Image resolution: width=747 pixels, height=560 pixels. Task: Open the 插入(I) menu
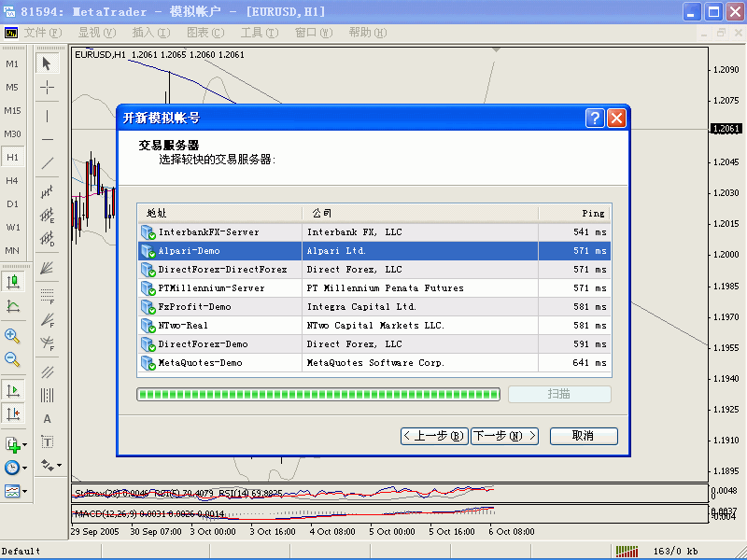tap(151, 33)
